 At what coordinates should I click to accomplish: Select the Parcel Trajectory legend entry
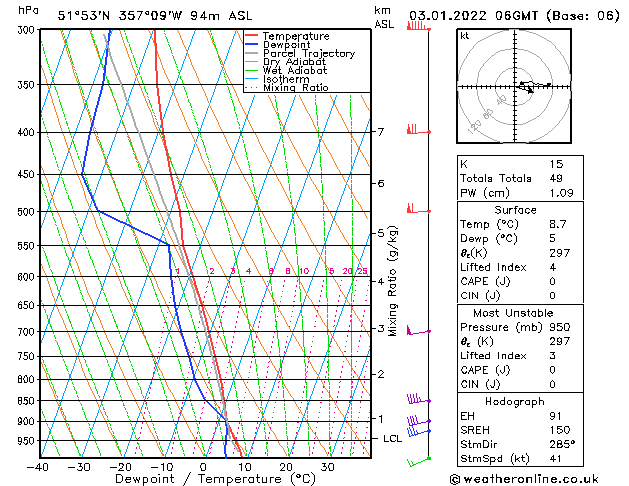click(x=308, y=54)
